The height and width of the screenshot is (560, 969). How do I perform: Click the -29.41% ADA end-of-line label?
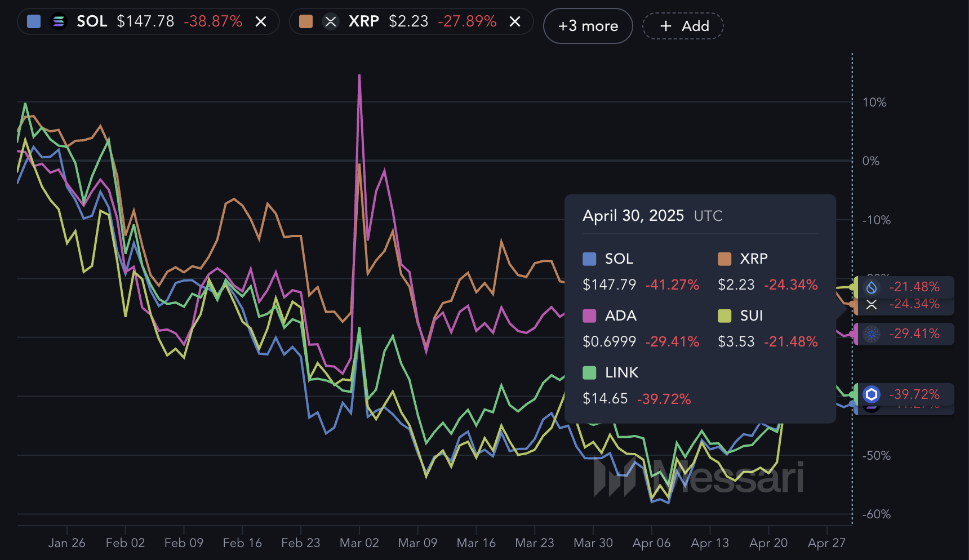coord(914,334)
